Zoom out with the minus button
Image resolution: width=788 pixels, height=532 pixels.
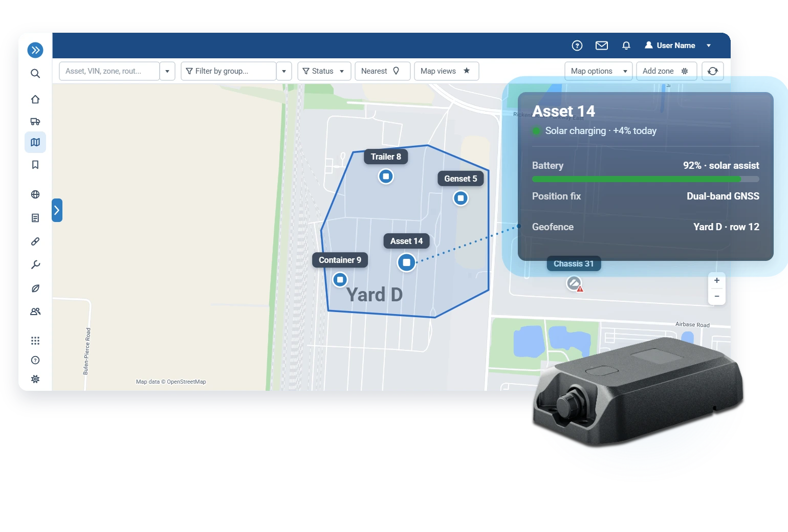pyautogui.click(x=717, y=297)
